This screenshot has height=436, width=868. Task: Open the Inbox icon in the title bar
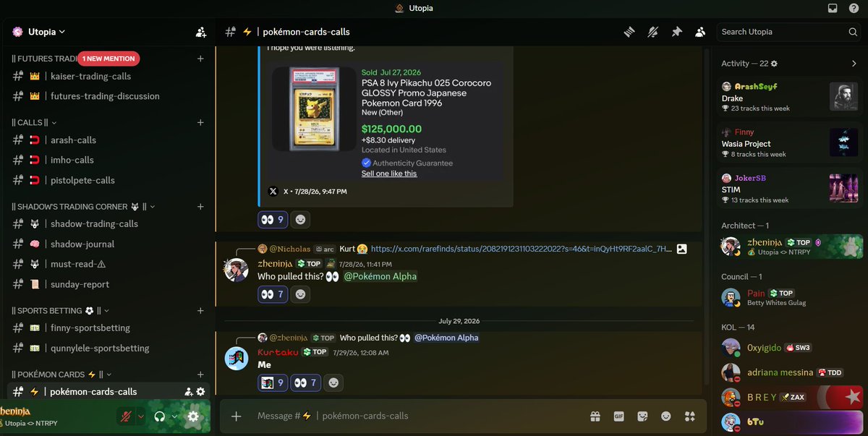click(833, 8)
